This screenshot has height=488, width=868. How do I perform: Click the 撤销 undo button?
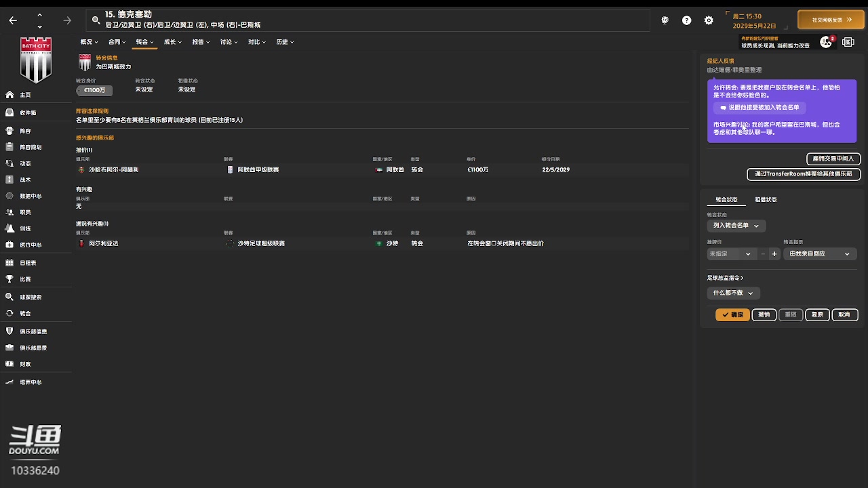tap(764, 314)
